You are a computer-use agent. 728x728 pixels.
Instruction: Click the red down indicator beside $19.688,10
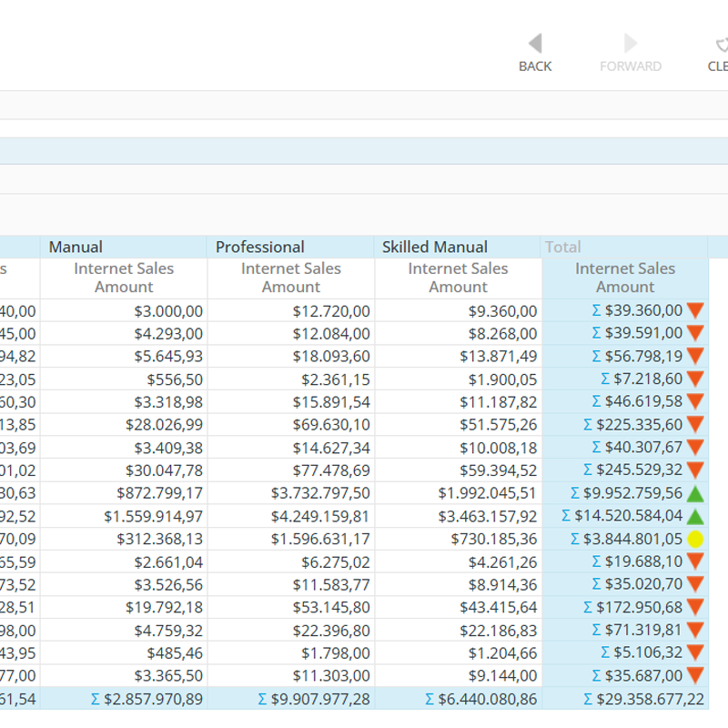(695, 561)
